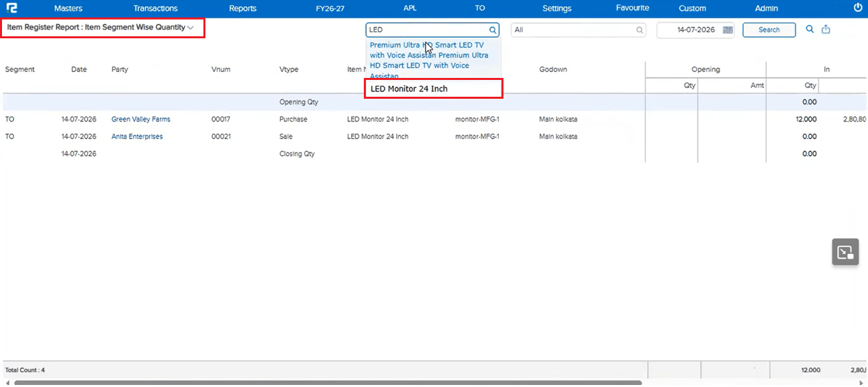Click the FY26-27 menu item
This screenshot has width=868, height=387.
point(330,9)
